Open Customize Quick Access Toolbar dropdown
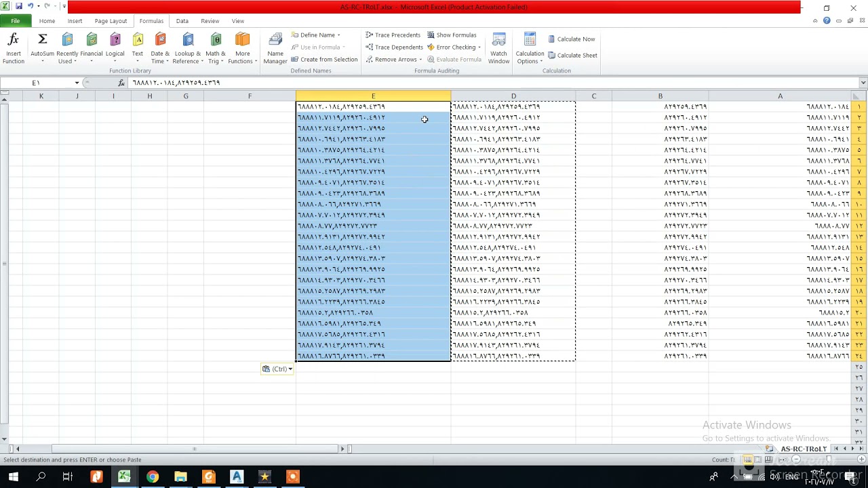This screenshot has width=868, height=488. tap(64, 6)
